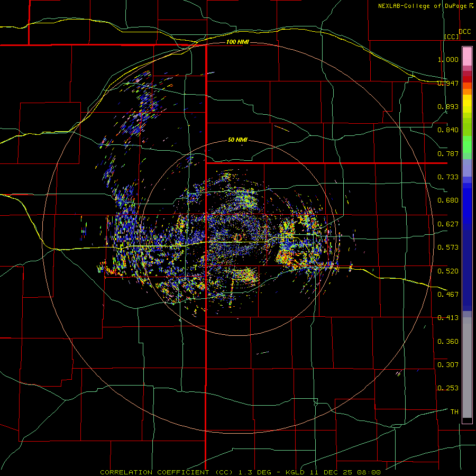Click the 0.787 color scale value
The height and width of the screenshot is (476, 476).
click(x=448, y=153)
